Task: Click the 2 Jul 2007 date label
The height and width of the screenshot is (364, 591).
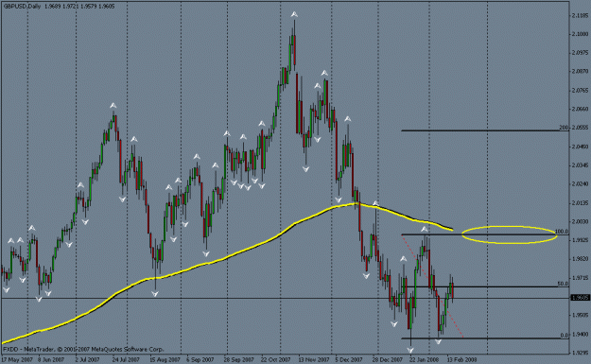Action: (87, 359)
